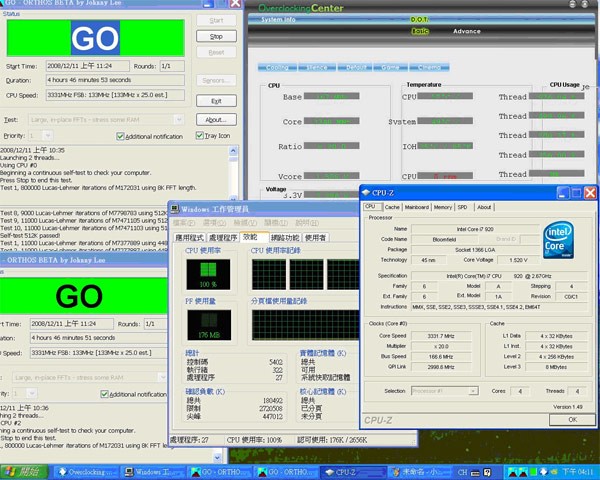
Task: Open Cache tab in CPU-Z
Action: 392,207
